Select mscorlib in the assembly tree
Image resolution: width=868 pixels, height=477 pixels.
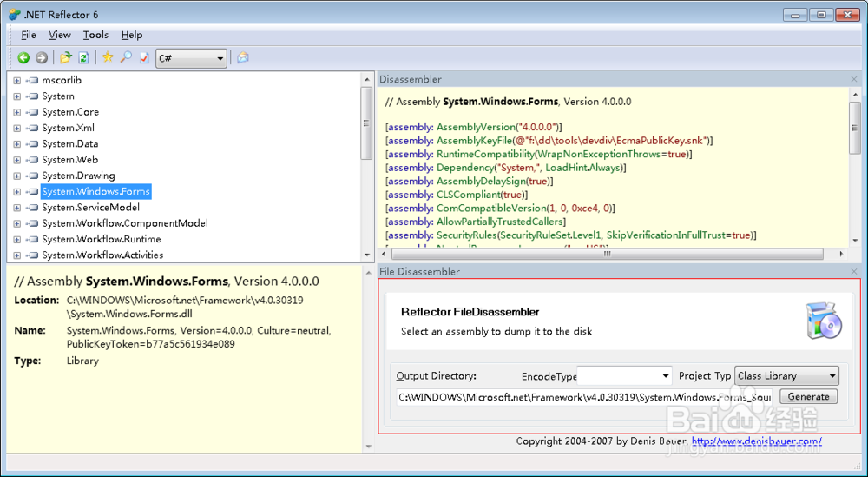[62, 80]
